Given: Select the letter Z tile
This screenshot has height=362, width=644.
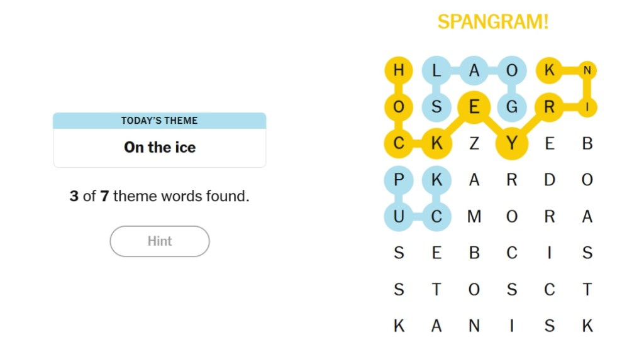Looking at the screenshot, I should (474, 143).
